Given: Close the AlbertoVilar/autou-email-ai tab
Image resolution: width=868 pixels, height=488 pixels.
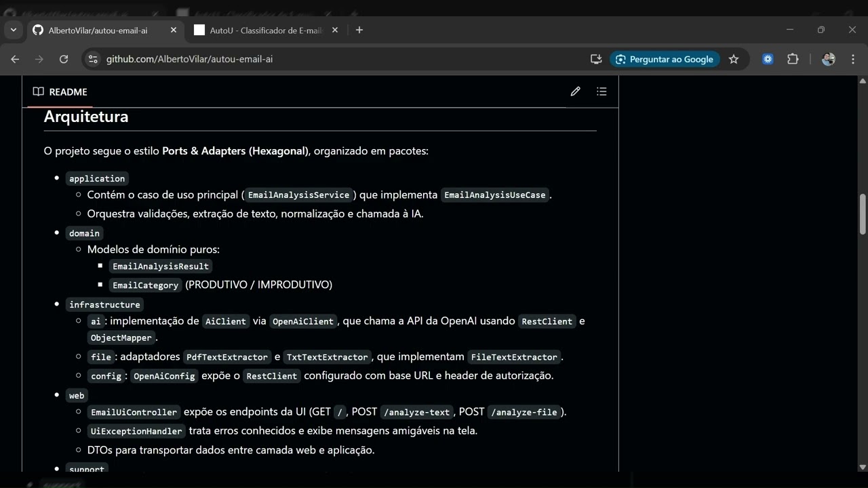Looking at the screenshot, I should pyautogui.click(x=174, y=30).
